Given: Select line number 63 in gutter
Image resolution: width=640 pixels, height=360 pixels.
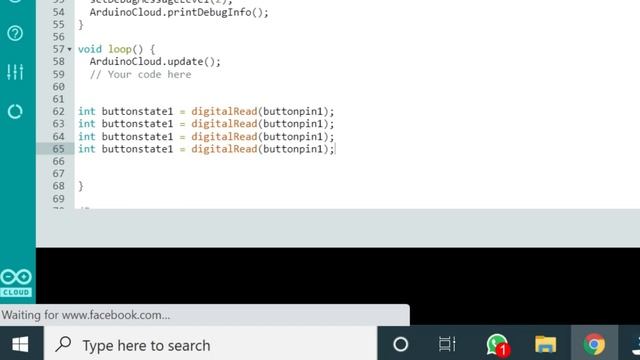Looking at the screenshot, I should [x=58, y=124].
